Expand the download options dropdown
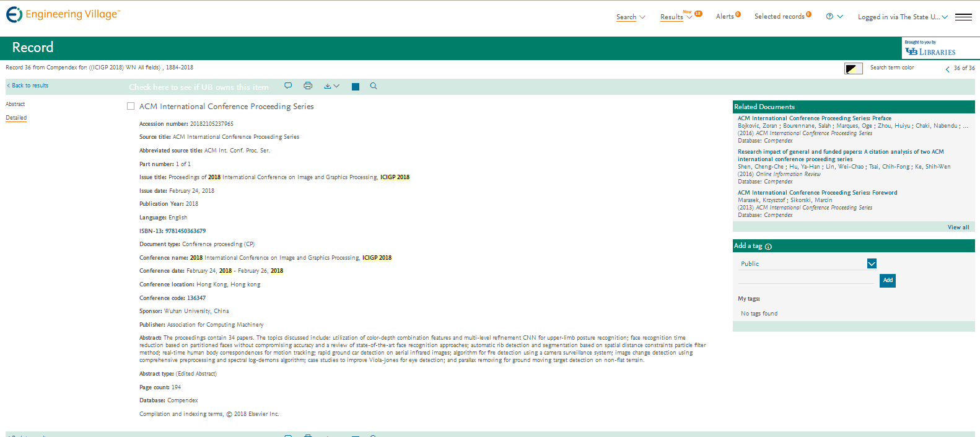 [x=331, y=86]
